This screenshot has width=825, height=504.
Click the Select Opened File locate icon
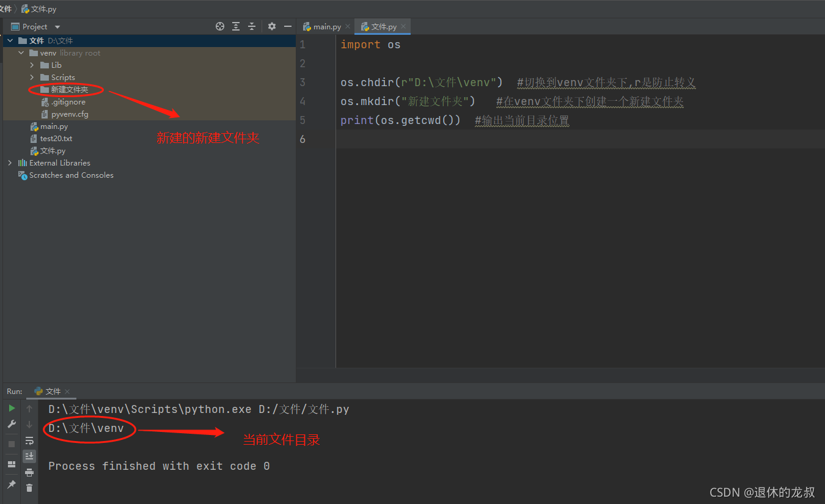220,26
